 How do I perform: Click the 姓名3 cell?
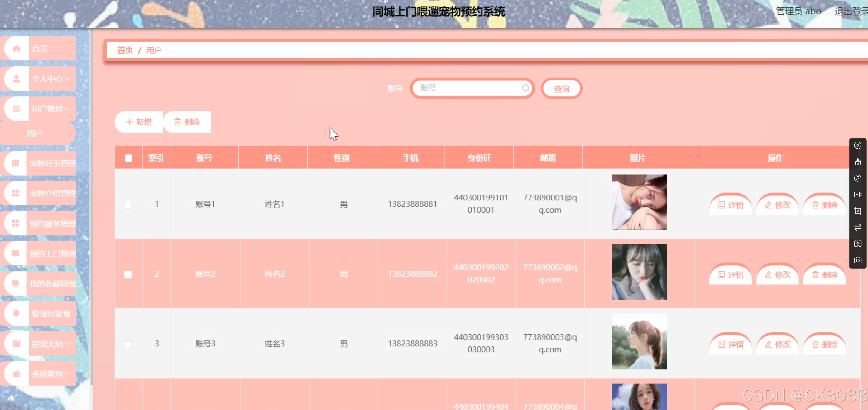tap(274, 344)
